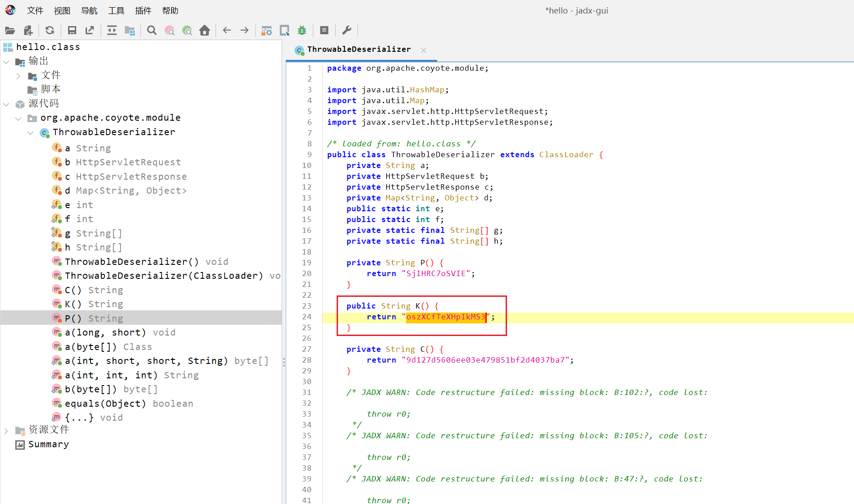The height and width of the screenshot is (504, 854).
Task: Expand the 资源文件 node
Action: (6, 431)
